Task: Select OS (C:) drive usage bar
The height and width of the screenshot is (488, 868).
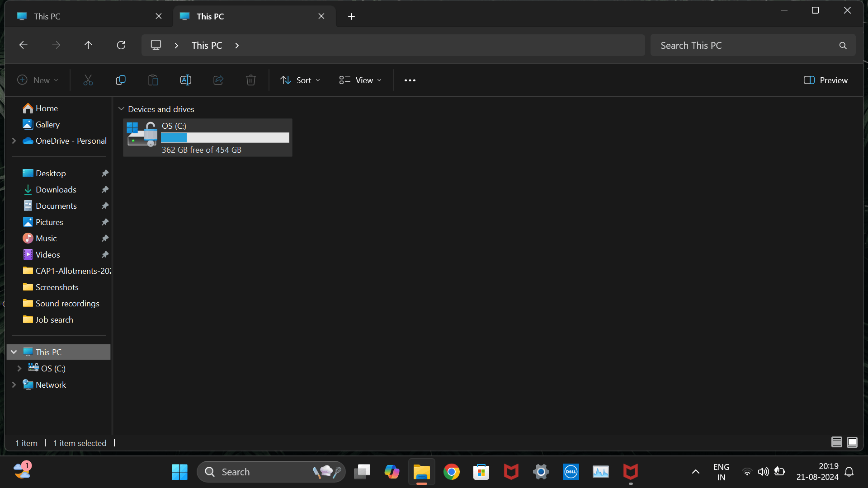Action: (x=225, y=138)
